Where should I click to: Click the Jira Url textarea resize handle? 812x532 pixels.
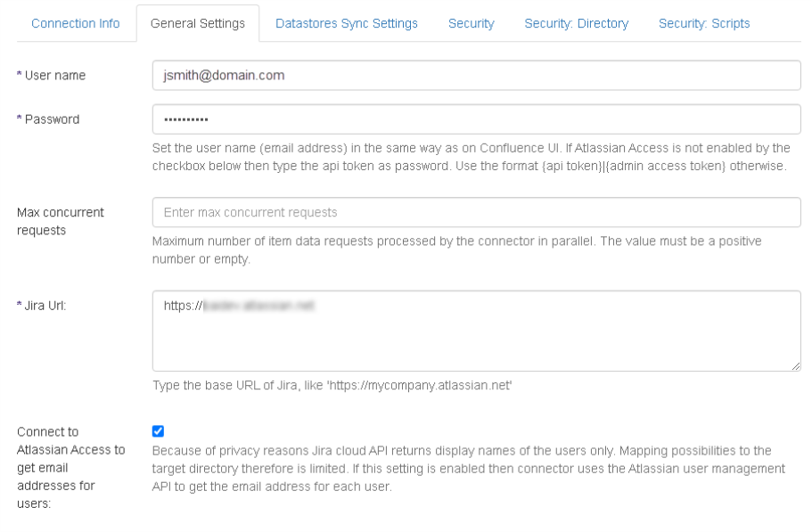tap(796, 365)
